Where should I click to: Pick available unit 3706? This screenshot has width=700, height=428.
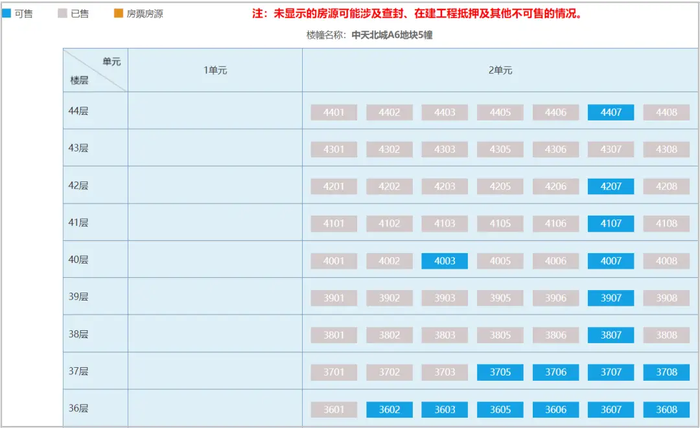555,372
